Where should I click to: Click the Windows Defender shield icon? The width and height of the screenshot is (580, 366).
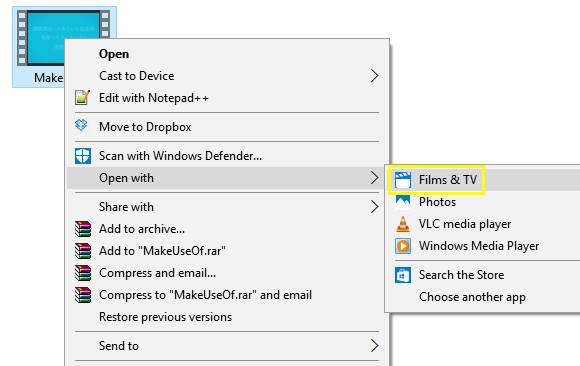[x=82, y=156]
